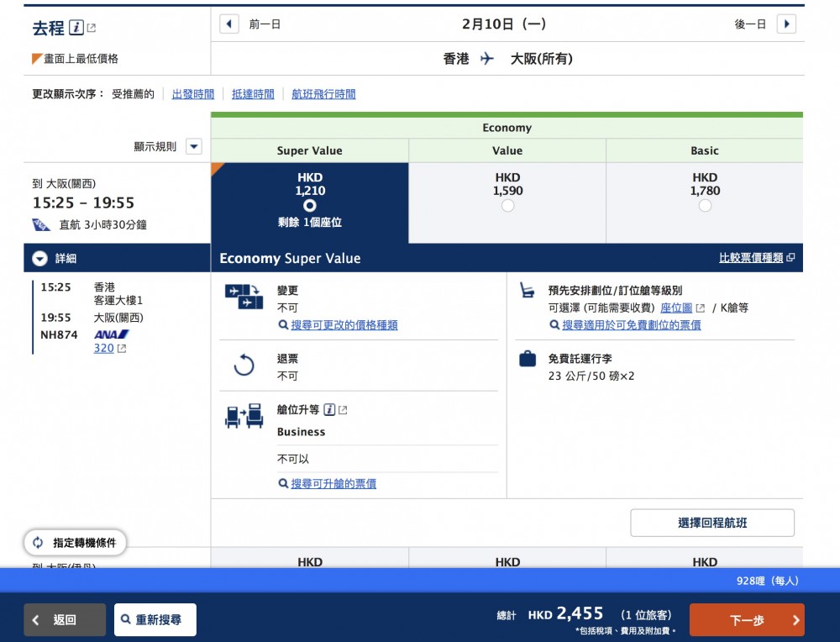Click the 後一日 label
Image resolution: width=840 pixels, height=642 pixels.
[x=750, y=24]
